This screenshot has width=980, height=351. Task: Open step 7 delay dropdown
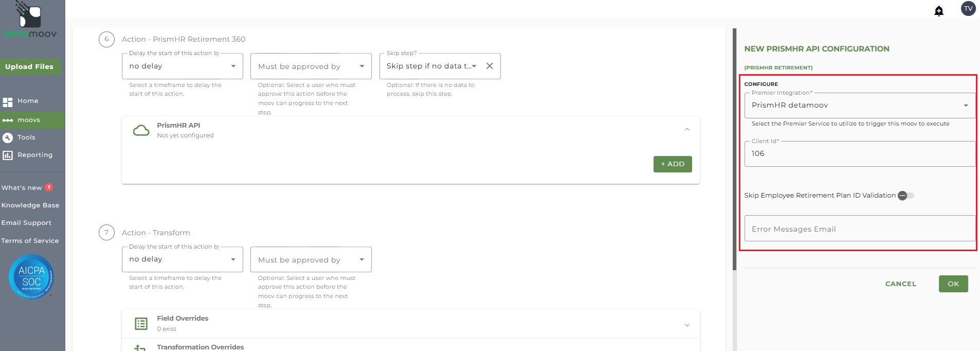pos(183,259)
